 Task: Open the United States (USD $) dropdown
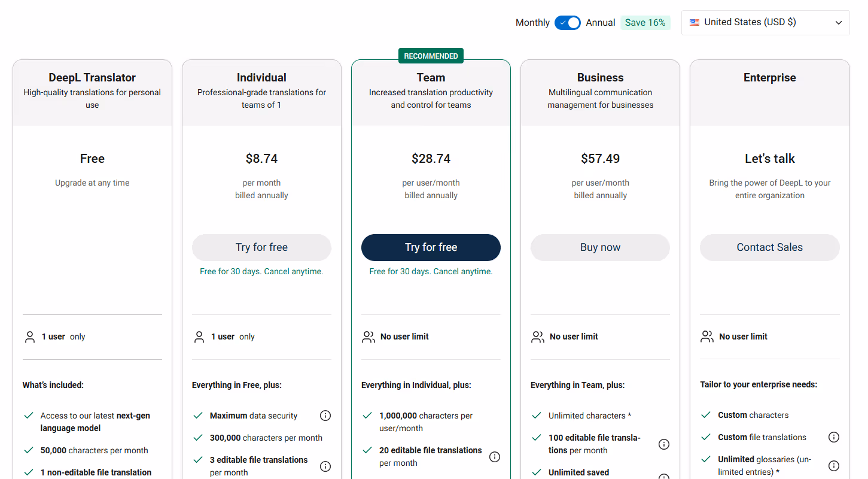[766, 23]
